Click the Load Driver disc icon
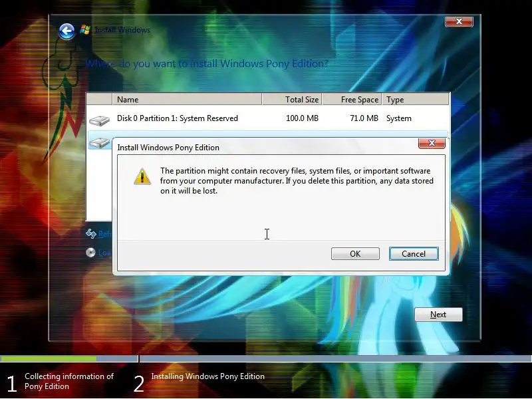The height and width of the screenshot is (399, 532). pos(90,253)
